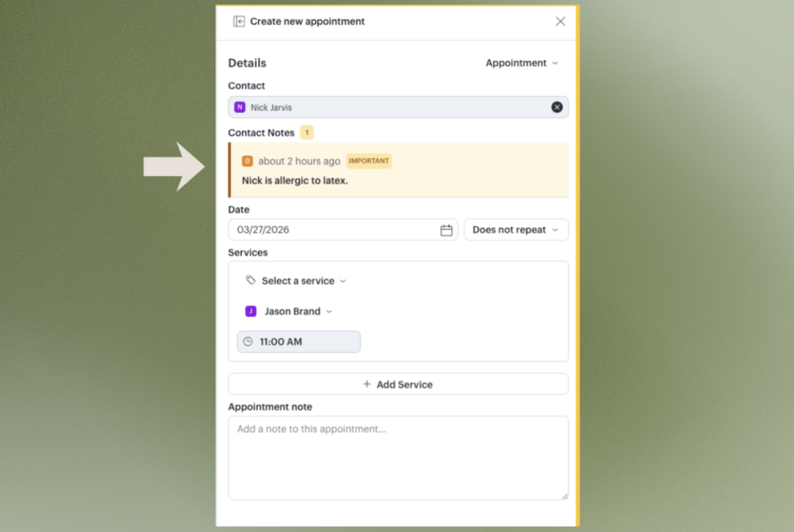The image size is (794, 532).
Task: Click the Add Service button
Action: pyautogui.click(x=398, y=384)
